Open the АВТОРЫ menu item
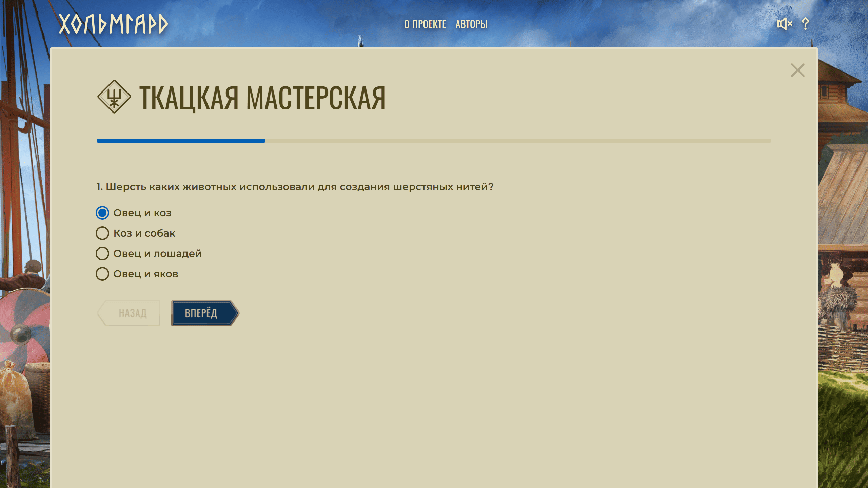This screenshot has height=488, width=868. coord(471,24)
